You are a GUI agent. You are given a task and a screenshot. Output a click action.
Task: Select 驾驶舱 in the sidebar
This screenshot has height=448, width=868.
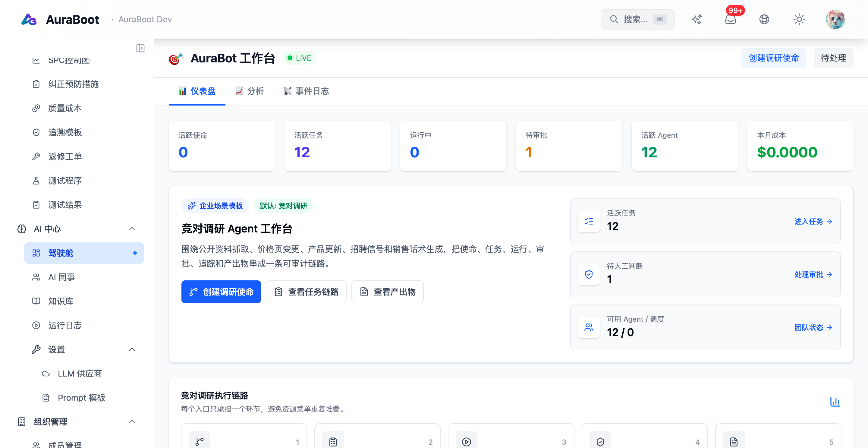84,253
